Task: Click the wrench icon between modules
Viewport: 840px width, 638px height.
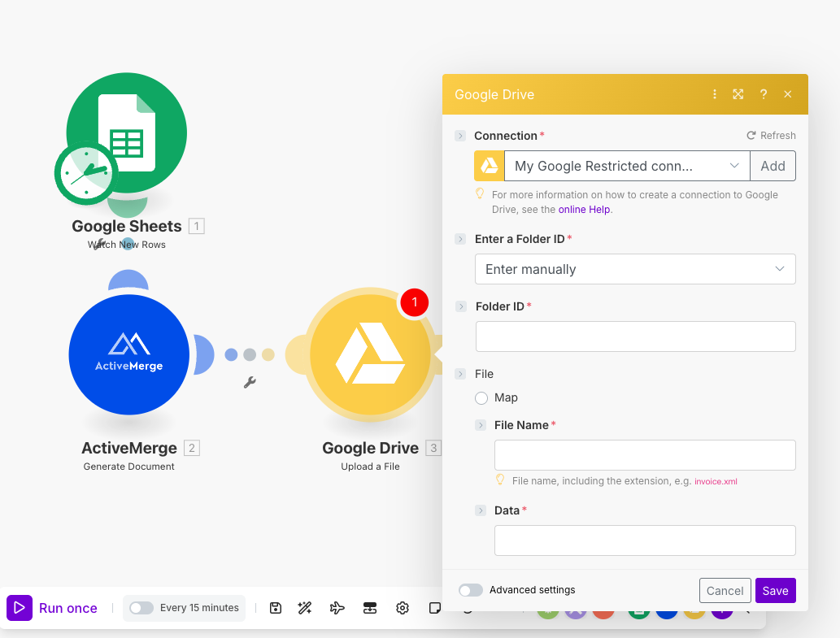Action: coord(250,380)
